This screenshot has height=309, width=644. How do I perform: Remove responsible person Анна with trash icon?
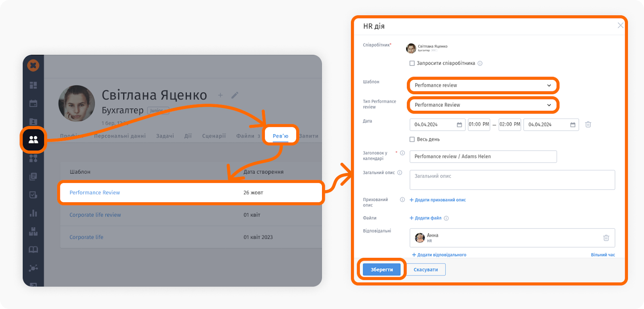click(606, 238)
